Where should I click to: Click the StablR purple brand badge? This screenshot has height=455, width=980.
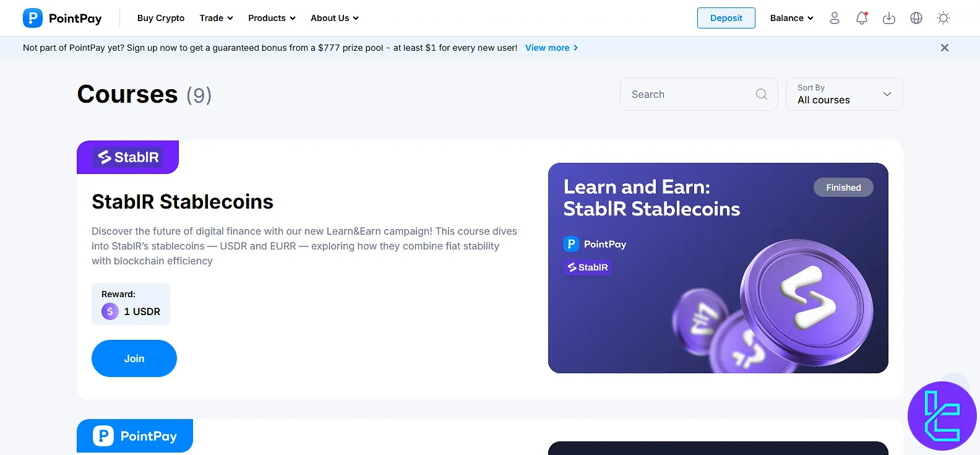[x=128, y=157]
